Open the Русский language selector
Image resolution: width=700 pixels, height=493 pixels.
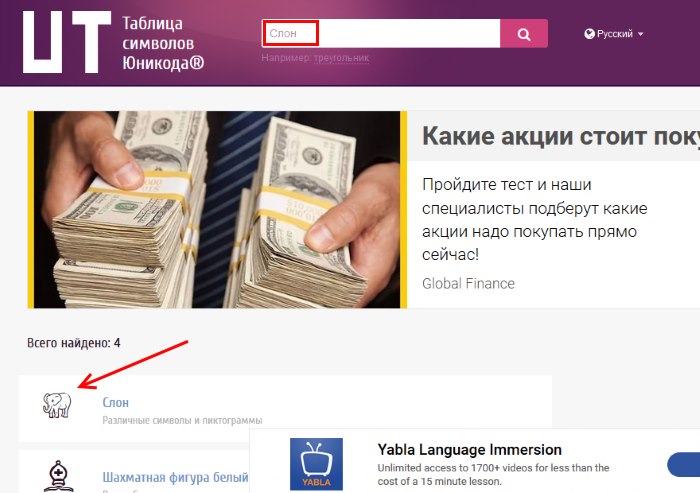click(x=614, y=34)
